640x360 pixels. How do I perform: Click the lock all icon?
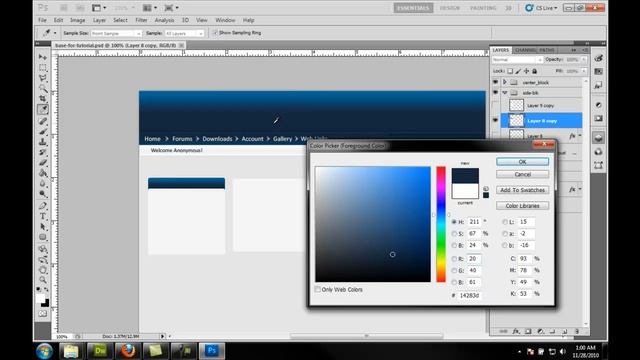tap(535, 71)
